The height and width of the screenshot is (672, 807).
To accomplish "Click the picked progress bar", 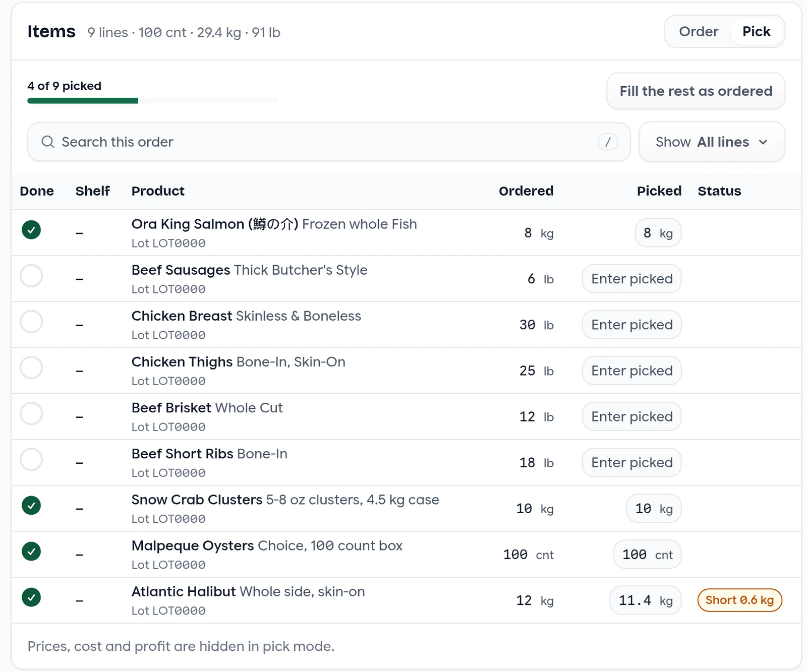I will click(152, 101).
